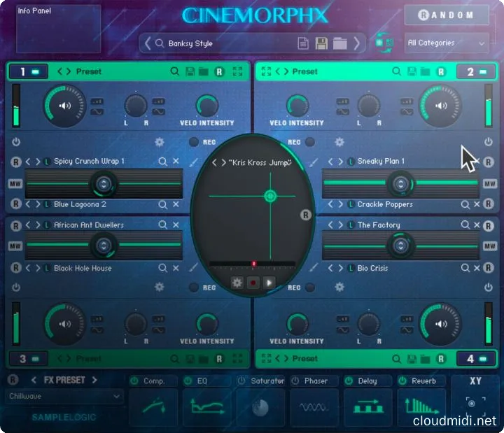The image size is (504, 433).
Task: Click the search icon beside Spicy Crunch Wrap 1
Action: coord(162,162)
